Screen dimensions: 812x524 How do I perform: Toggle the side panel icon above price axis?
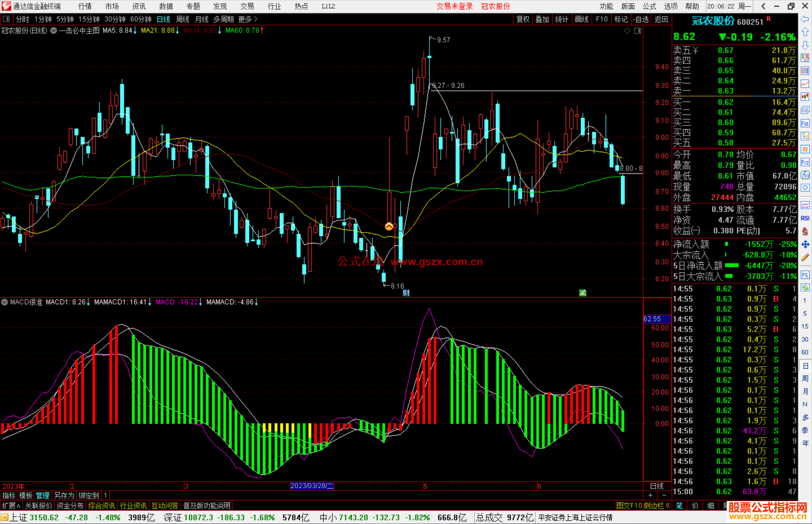(638, 31)
